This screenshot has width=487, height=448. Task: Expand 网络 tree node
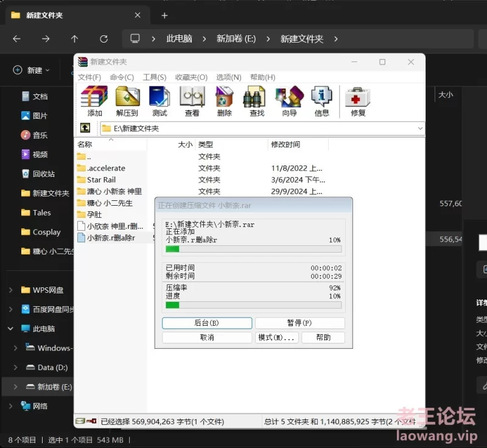[x=10, y=406]
